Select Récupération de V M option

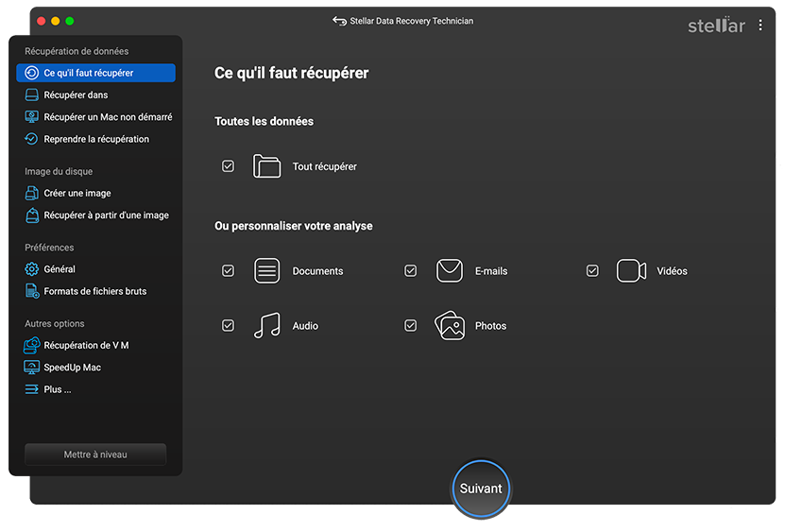(x=86, y=346)
